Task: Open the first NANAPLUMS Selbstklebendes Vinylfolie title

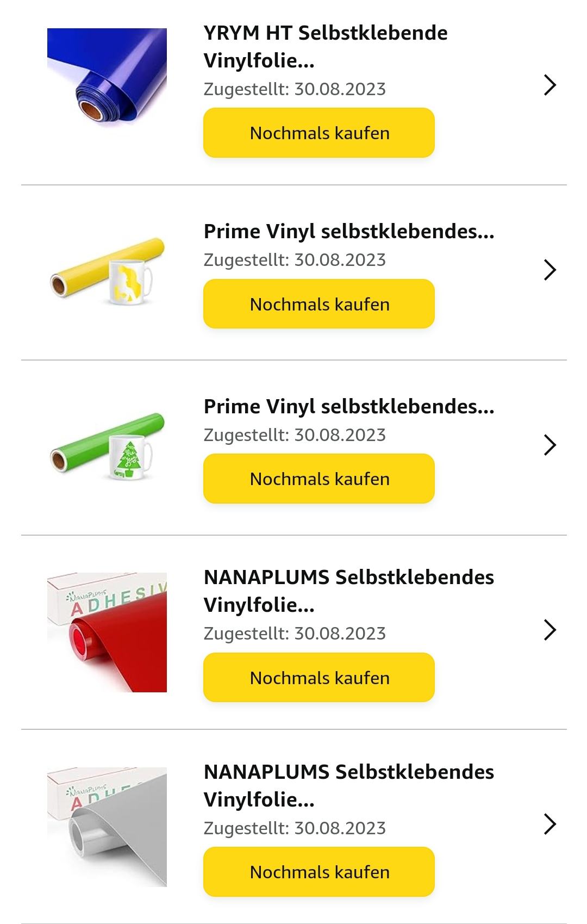Action: click(349, 591)
